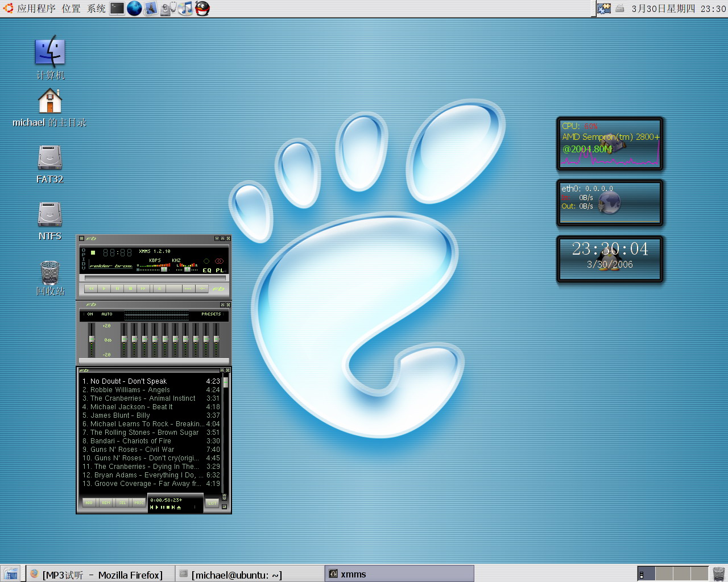Click the show desktop button in bottom panel
Viewport: 728px width, 582px height.
pos(11,574)
